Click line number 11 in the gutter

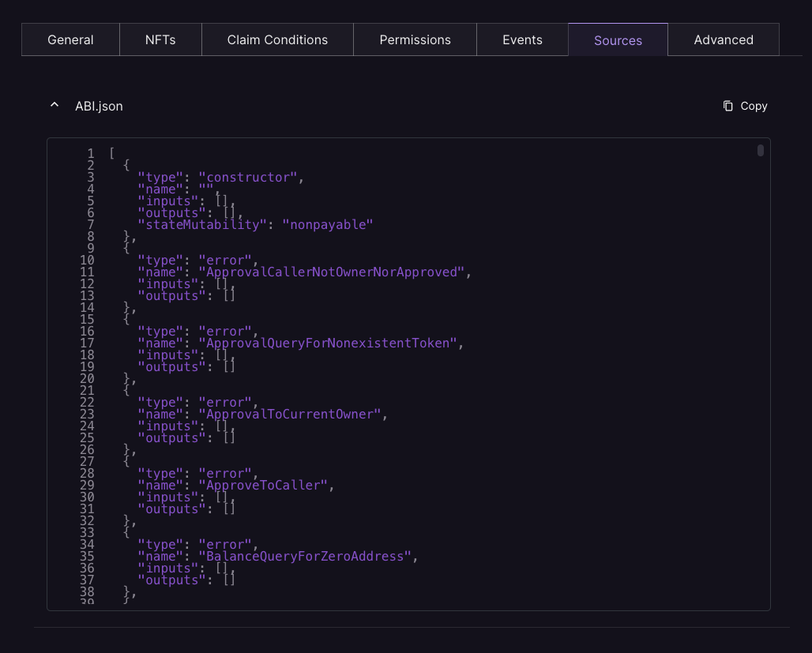pos(87,272)
